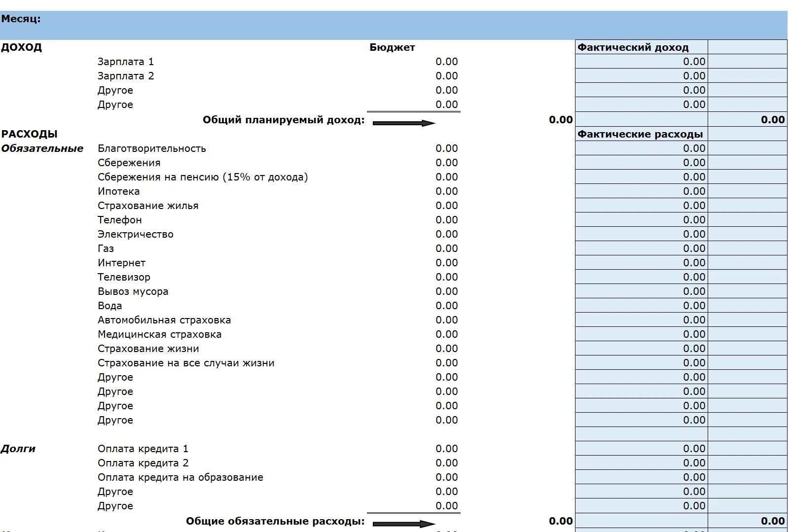Click the Общий планируемый доход: label
Image resolution: width=791 pixels, height=532 pixels.
tap(284, 120)
